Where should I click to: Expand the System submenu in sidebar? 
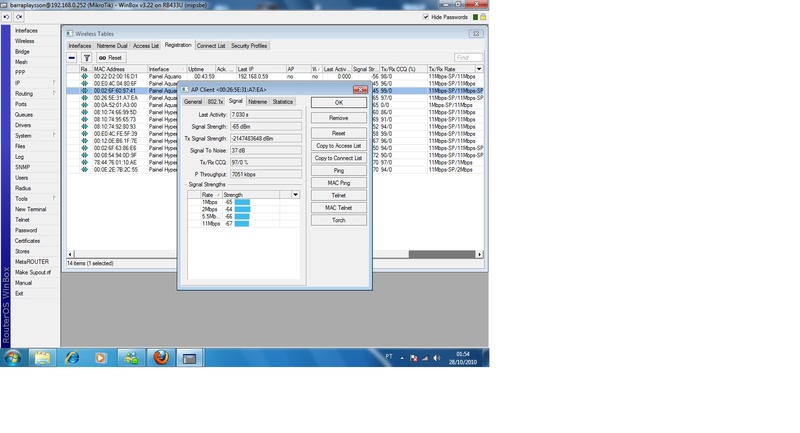tap(54, 135)
